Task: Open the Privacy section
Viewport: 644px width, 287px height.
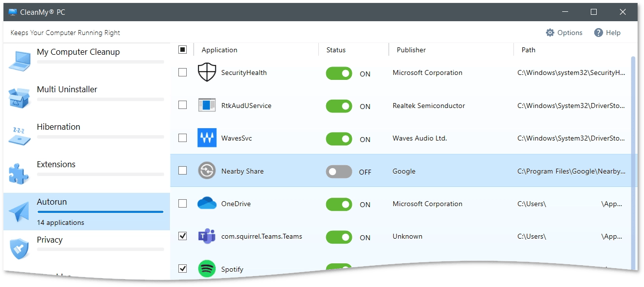Action: coord(87,249)
